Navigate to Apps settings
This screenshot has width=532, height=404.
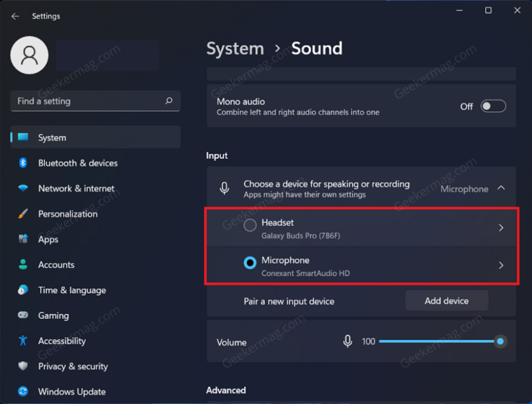point(96,239)
